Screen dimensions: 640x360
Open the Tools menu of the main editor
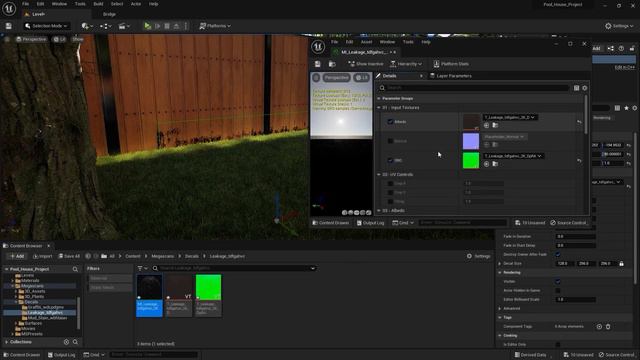80,4
